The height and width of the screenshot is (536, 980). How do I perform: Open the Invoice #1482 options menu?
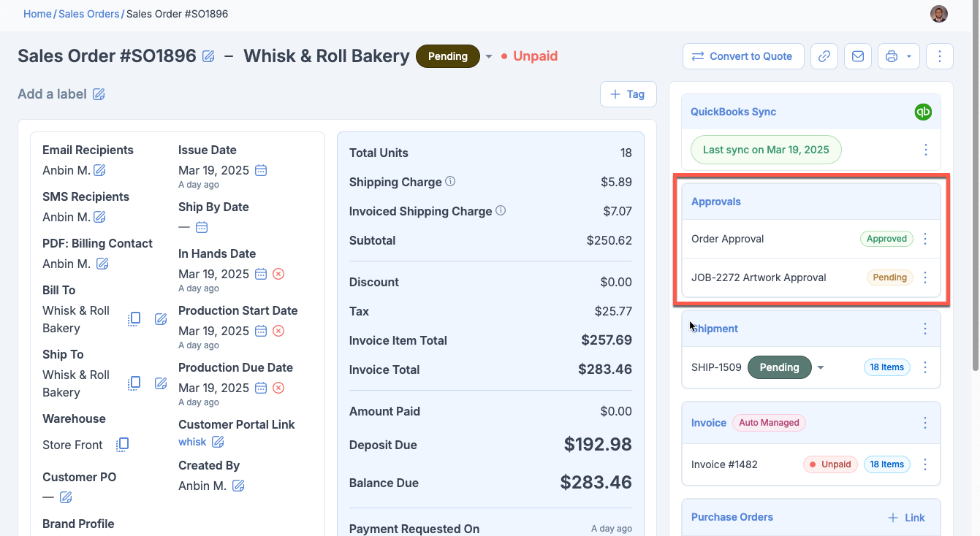925,464
